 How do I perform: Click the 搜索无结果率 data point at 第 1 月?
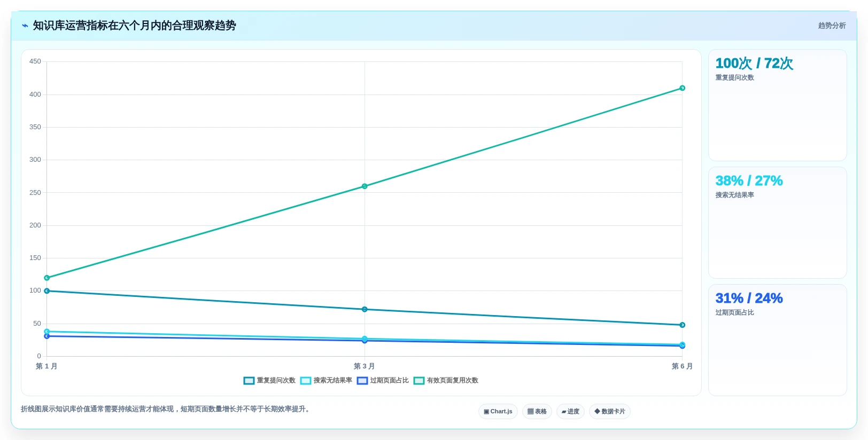coord(47,332)
